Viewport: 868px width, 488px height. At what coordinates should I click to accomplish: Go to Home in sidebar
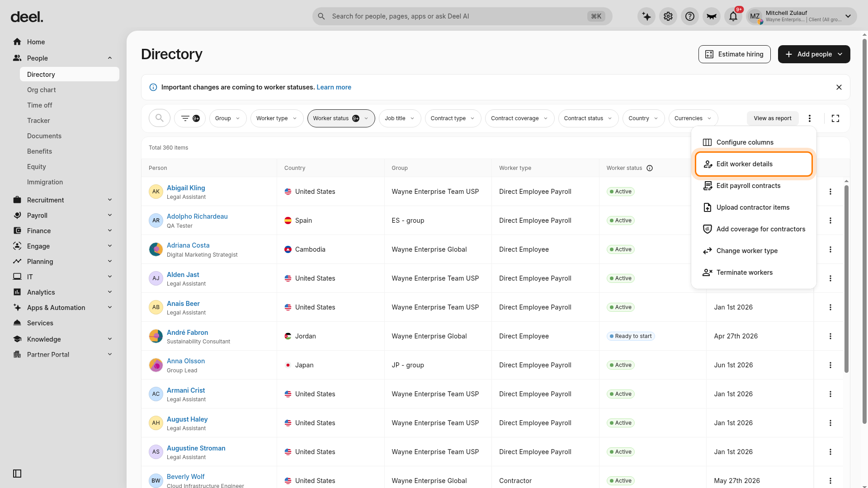click(x=63, y=42)
